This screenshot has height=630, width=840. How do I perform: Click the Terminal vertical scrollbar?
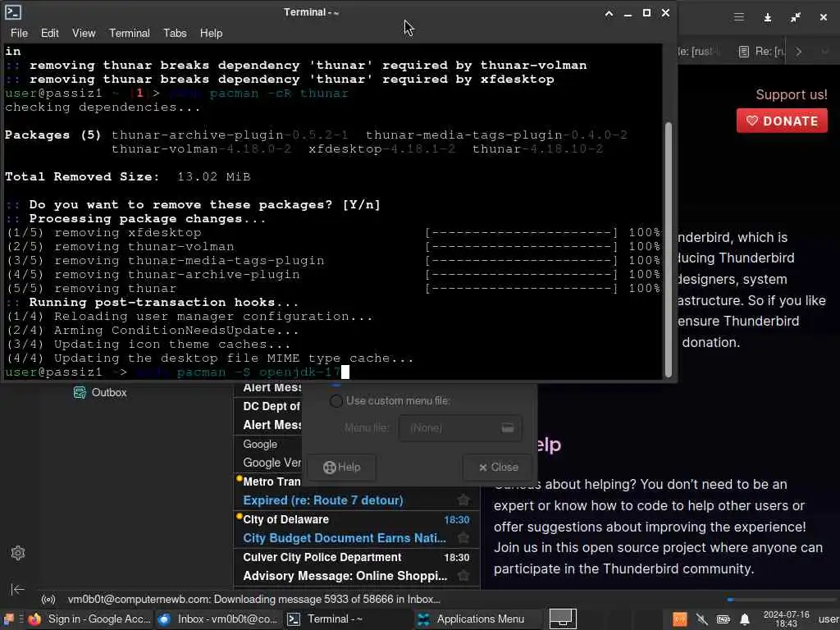tap(668, 249)
